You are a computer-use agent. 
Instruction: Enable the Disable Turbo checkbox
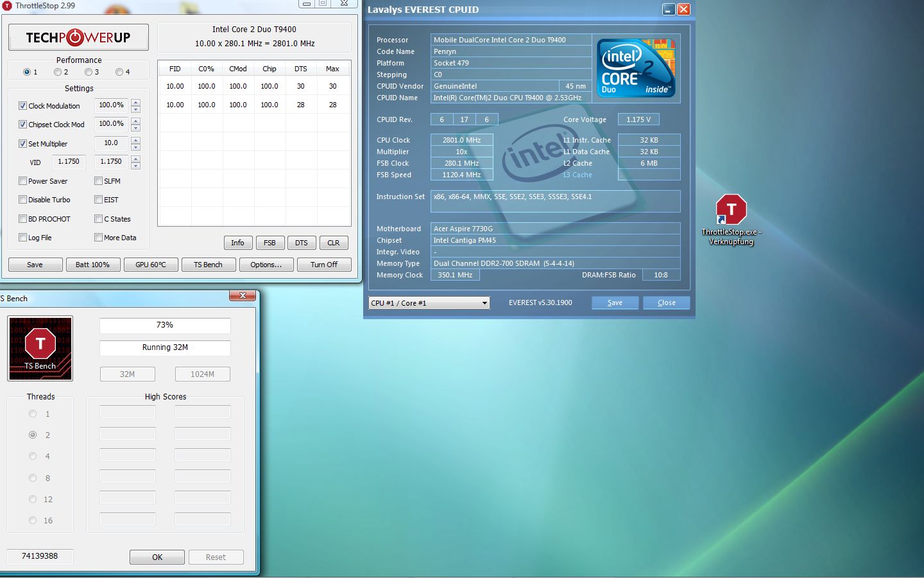point(23,200)
